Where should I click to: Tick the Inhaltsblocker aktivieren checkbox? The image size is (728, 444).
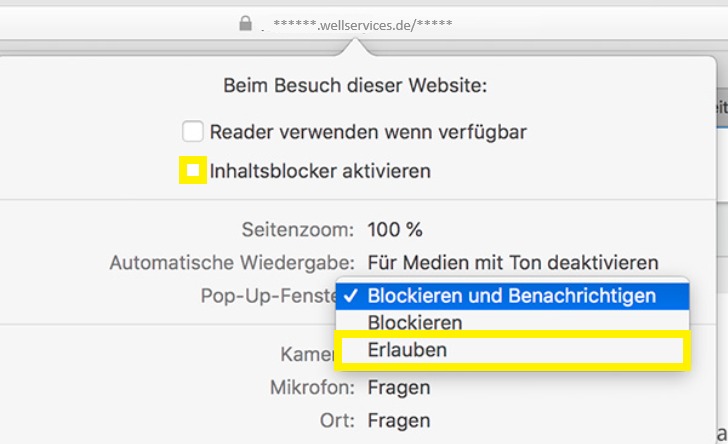point(193,171)
